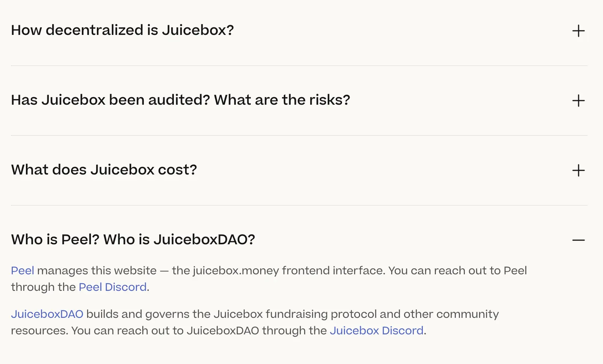Expand the 'How decentralized is Juicebox?' section
Screen dimensions: 603x364
coord(122,30)
